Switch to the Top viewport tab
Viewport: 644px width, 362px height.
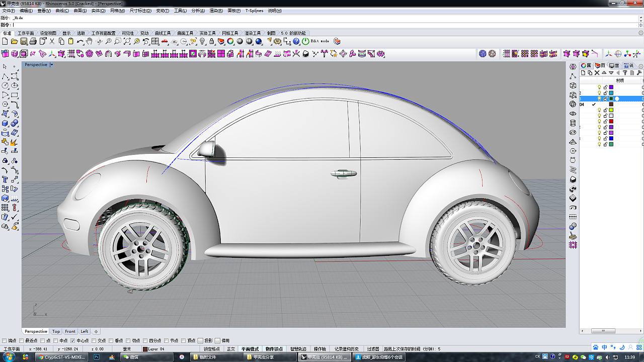click(x=56, y=331)
